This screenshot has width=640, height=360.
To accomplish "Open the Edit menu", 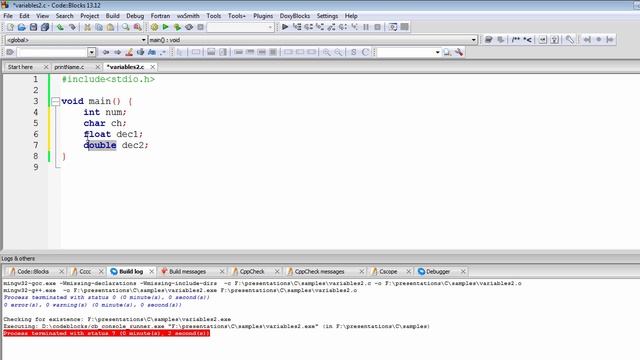I will click(24, 16).
